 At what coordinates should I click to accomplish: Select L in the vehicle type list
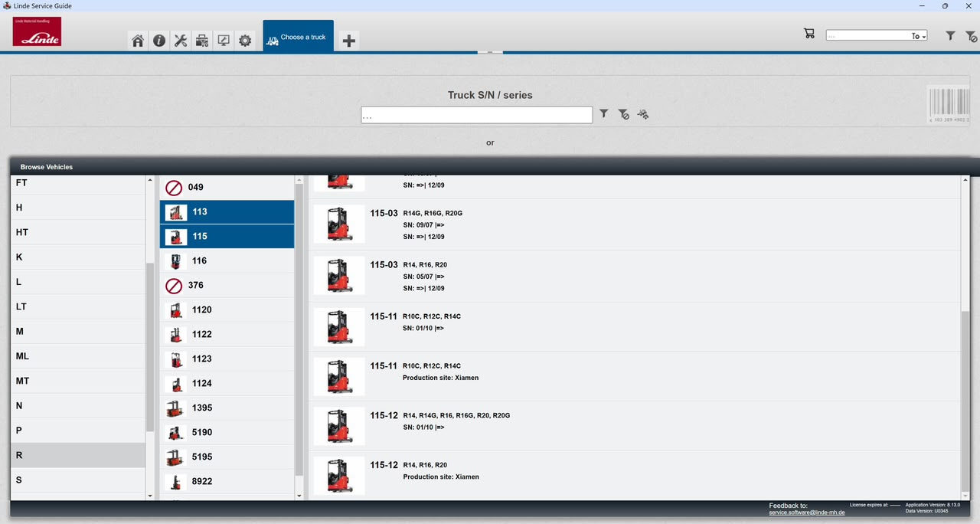point(78,282)
